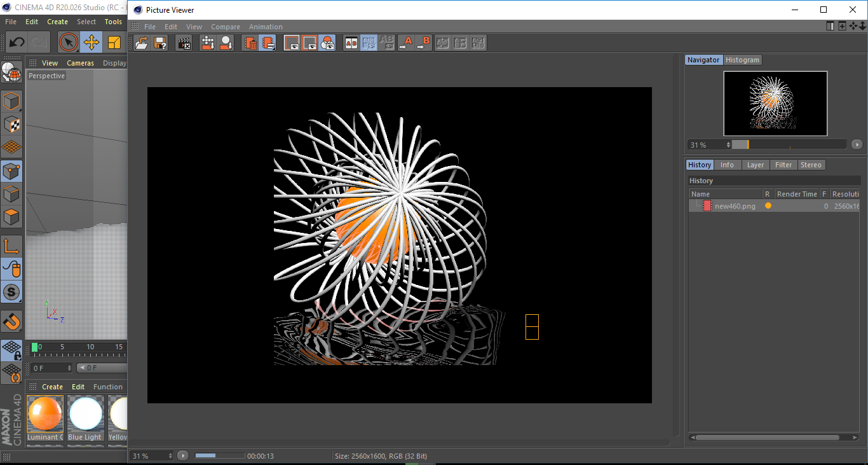Open the Compare menu
Screen dimensions: 868x465
(226, 27)
